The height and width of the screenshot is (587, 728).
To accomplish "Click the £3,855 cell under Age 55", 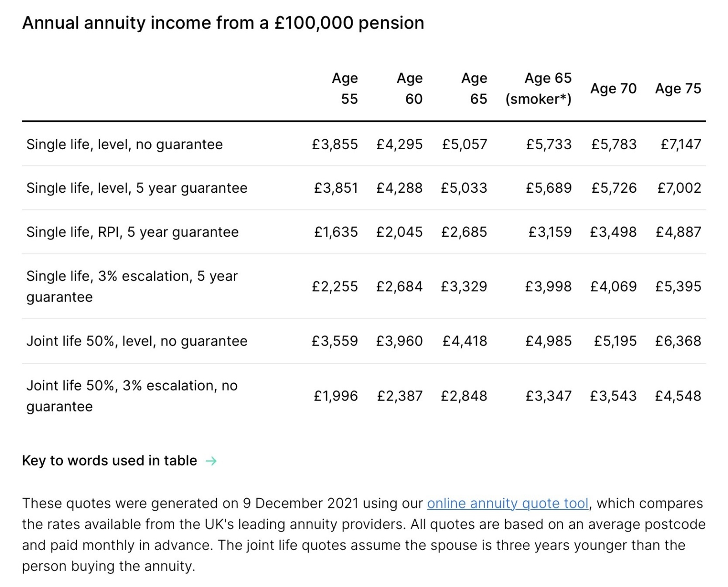I will (335, 144).
